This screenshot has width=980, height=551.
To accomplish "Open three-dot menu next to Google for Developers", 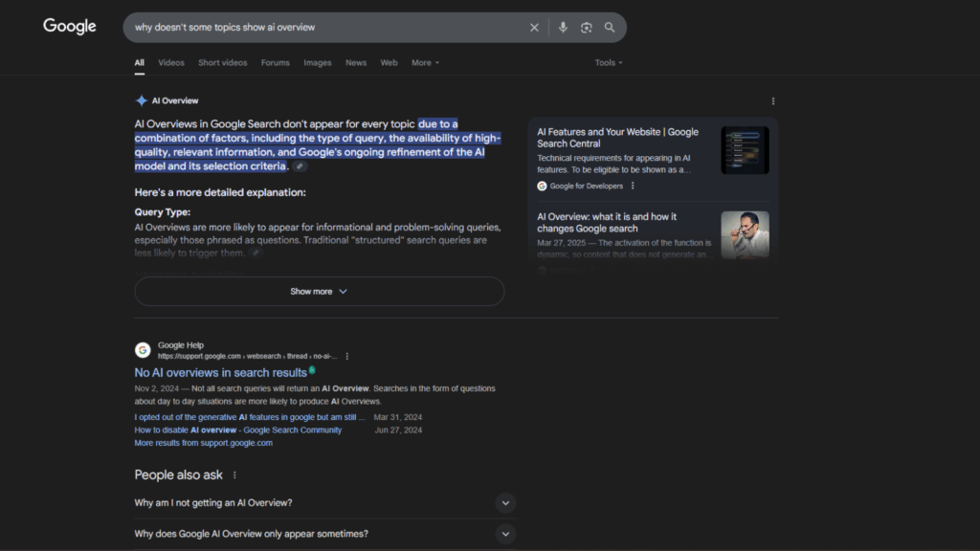I will tap(633, 187).
